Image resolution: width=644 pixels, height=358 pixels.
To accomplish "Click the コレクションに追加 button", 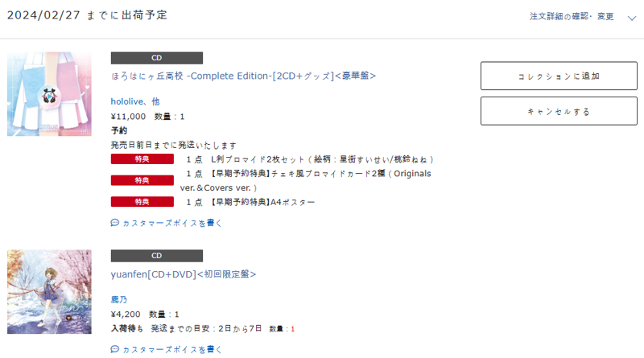I will [x=559, y=76].
